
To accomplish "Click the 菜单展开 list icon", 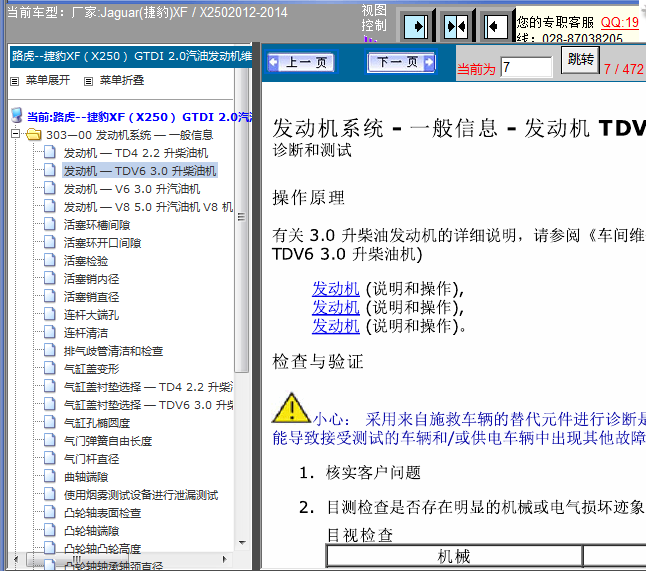I will click(15, 81).
